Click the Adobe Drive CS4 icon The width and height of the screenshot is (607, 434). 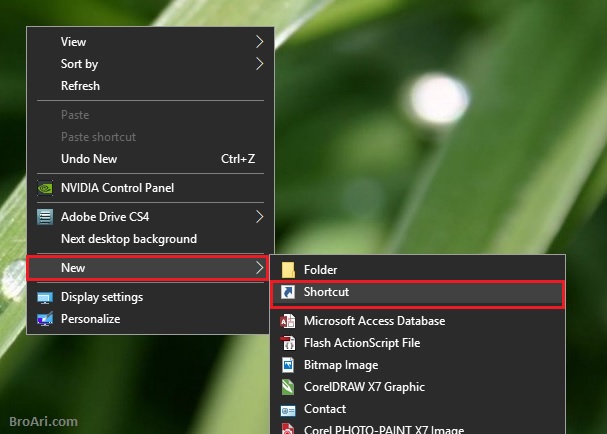(x=45, y=217)
